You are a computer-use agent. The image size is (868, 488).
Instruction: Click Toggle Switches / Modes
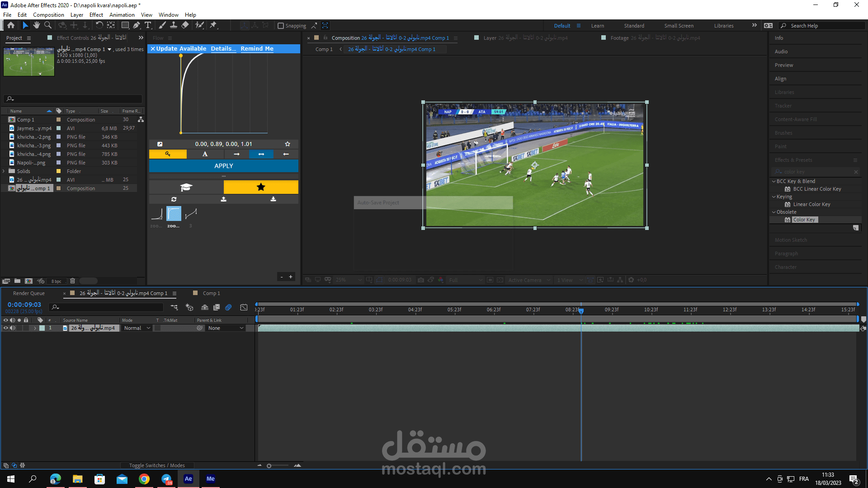(157, 465)
